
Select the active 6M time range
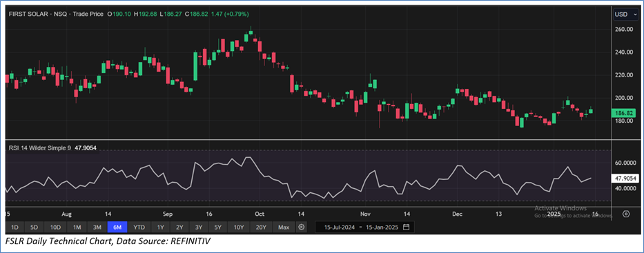[x=117, y=227]
